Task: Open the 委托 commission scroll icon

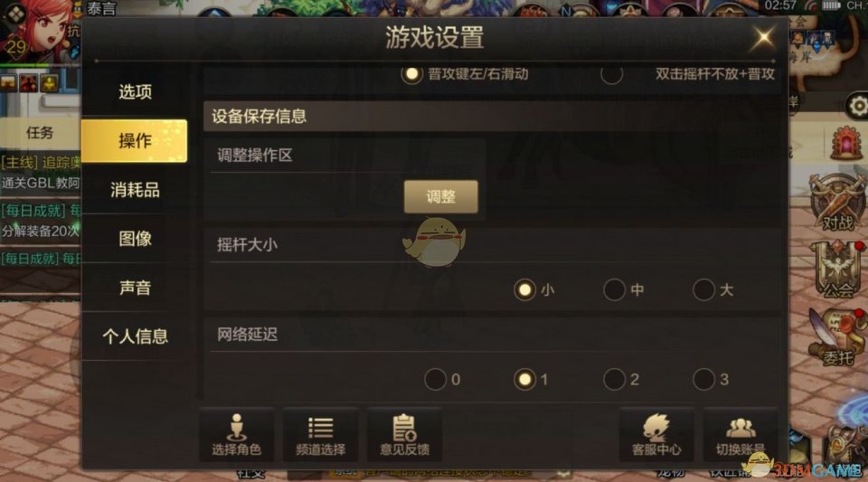Action: 836,337
